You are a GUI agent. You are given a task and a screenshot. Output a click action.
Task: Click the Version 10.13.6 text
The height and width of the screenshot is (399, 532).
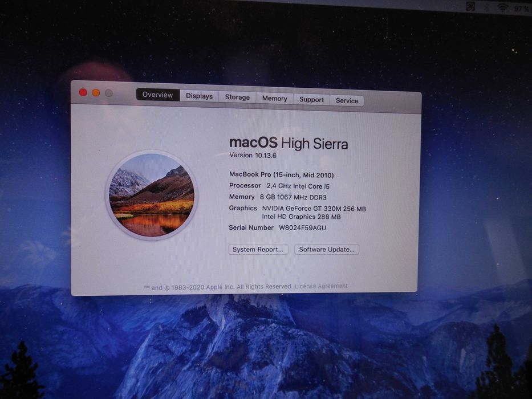(x=253, y=156)
